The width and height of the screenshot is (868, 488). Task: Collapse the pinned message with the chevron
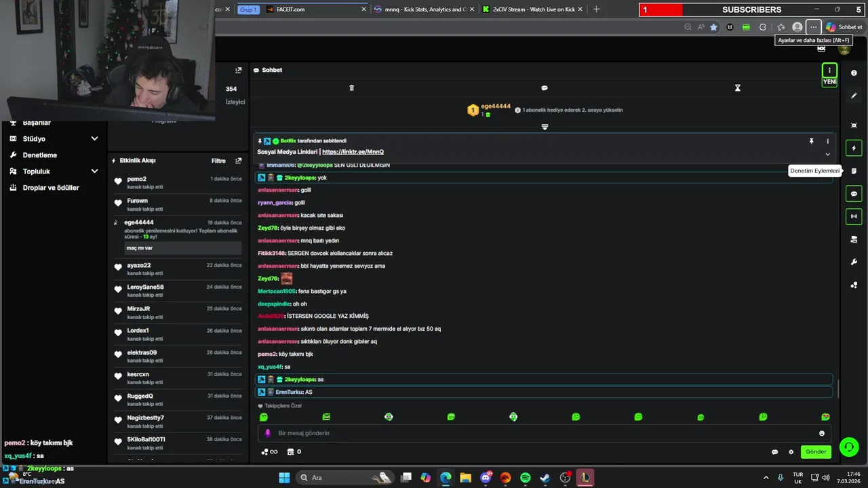point(827,154)
